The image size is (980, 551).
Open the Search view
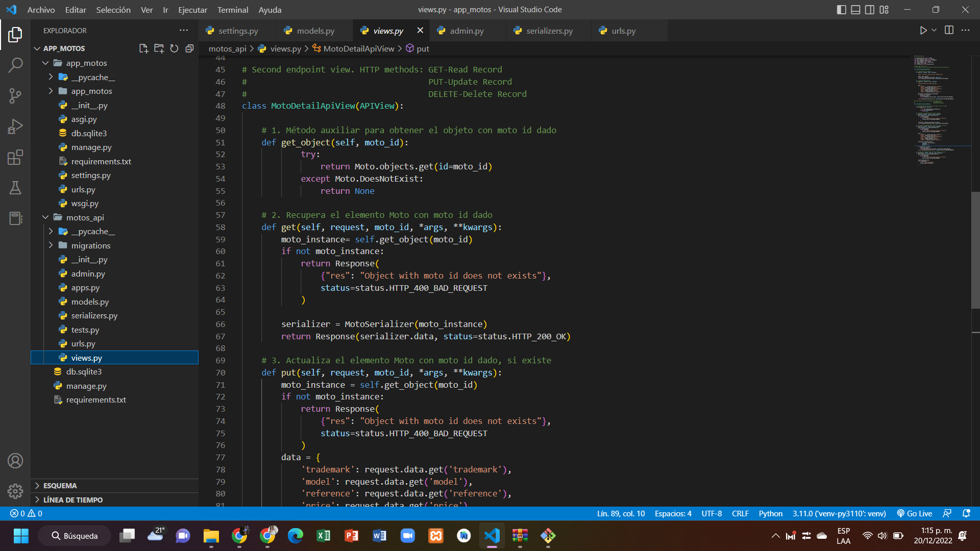coord(15,65)
